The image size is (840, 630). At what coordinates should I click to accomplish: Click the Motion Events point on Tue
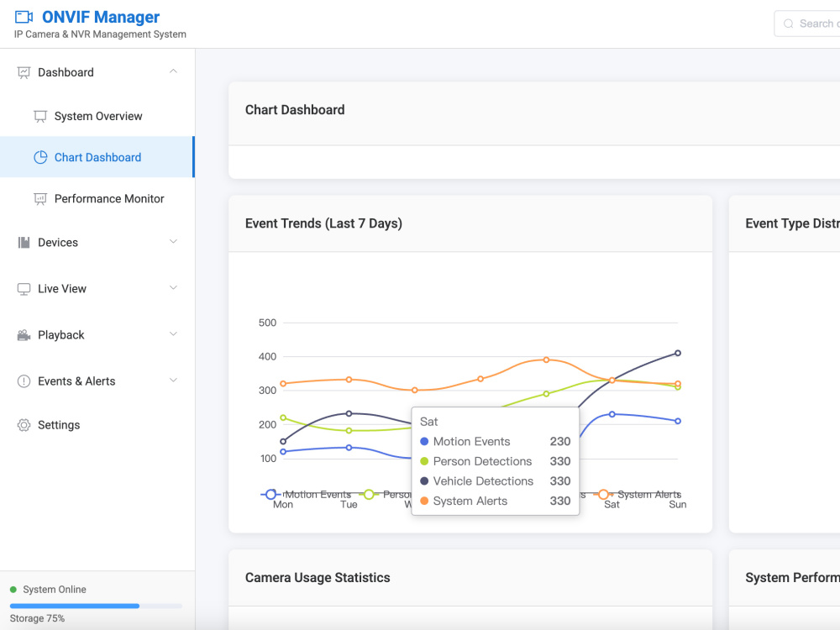tap(349, 448)
